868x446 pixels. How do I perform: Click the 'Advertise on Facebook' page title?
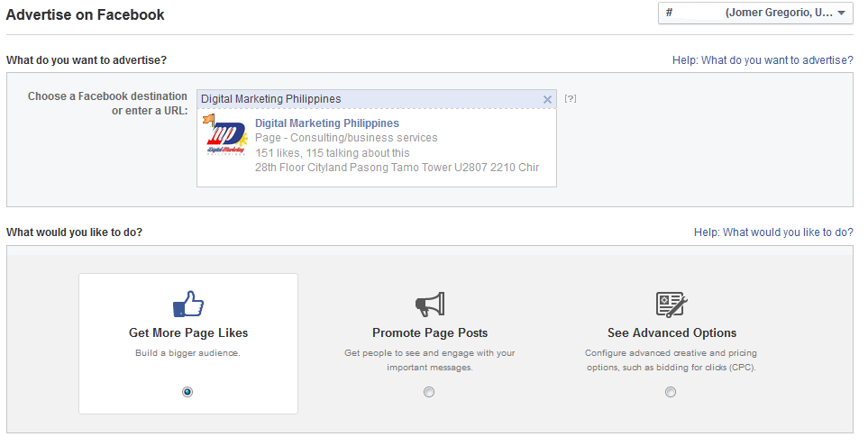click(x=86, y=15)
